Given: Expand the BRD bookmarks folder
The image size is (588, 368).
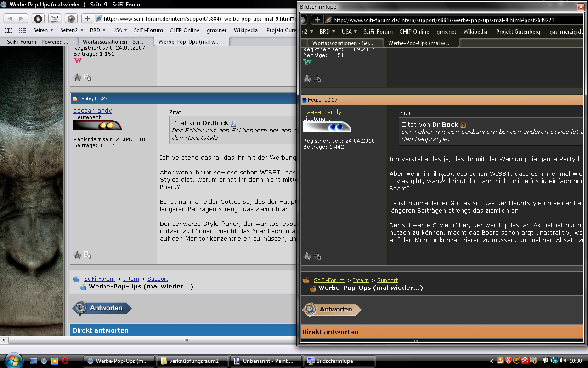Looking at the screenshot, I should pyautogui.click(x=98, y=30).
